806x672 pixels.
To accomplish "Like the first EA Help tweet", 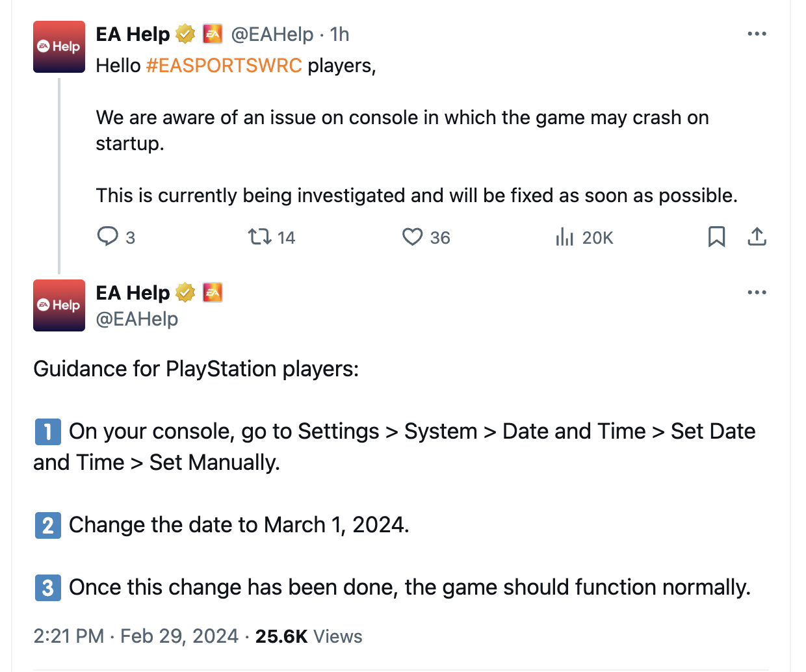I will (412, 237).
